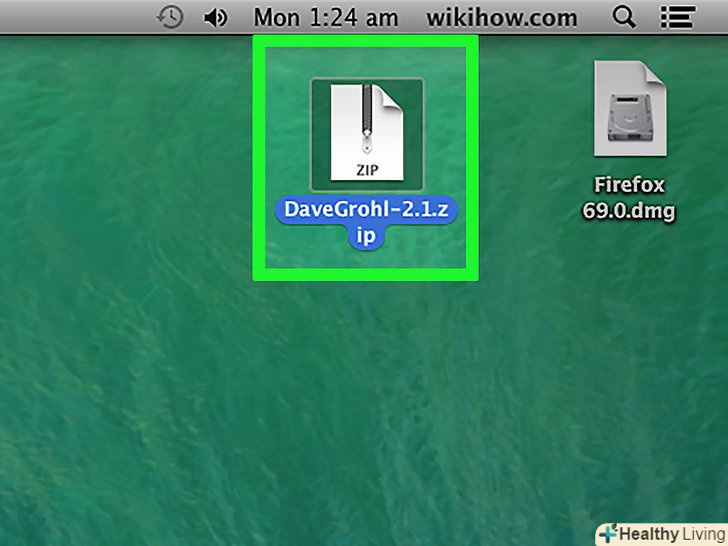
Task: Click the Firefox filename label text
Action: click(629, 185)
